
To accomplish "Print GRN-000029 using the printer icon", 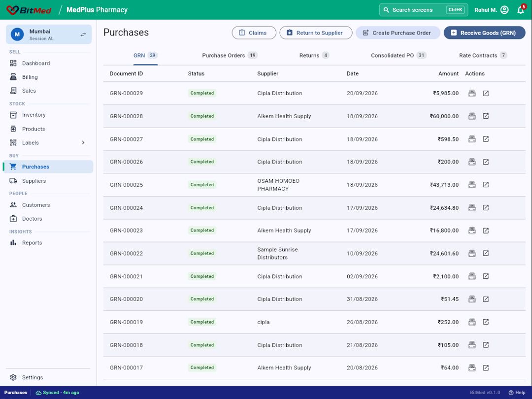I will coord(472,93).
